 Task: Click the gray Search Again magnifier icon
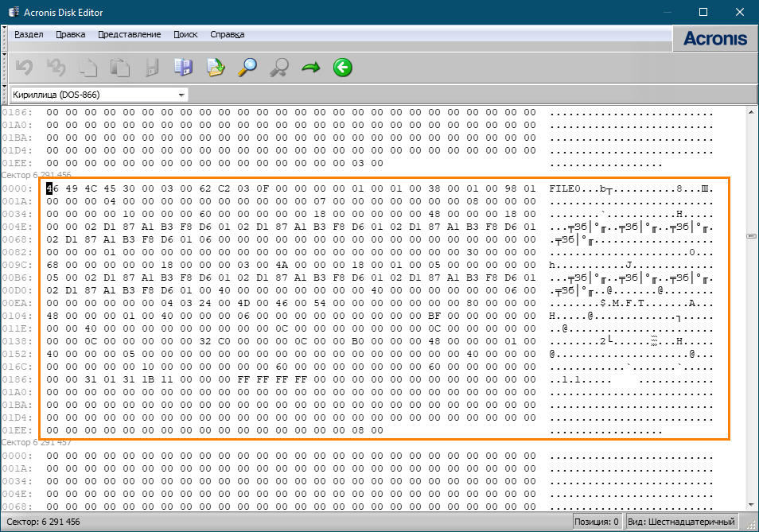(x=278, y=68)
